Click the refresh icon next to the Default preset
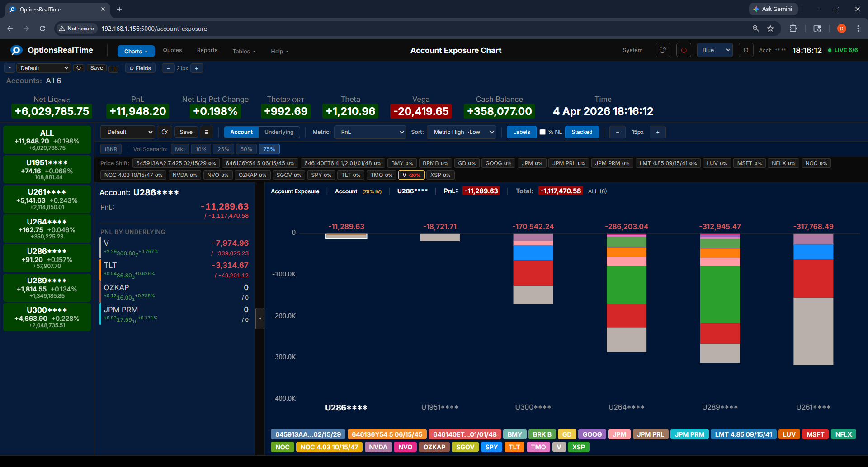868x467 pixels. 79,68
